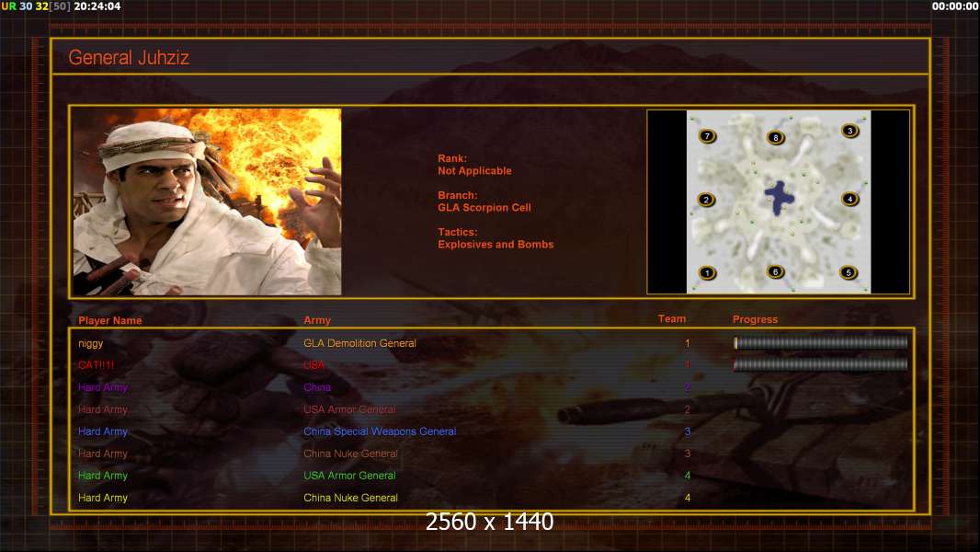The image size is (980, 552).
Task: Click the "Rank:" label
Action: 452,158
